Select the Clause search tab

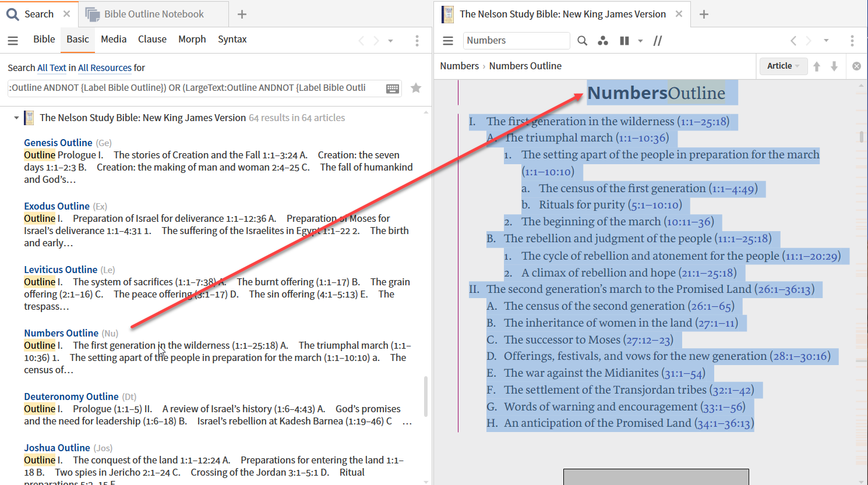(x=152, y=39)
